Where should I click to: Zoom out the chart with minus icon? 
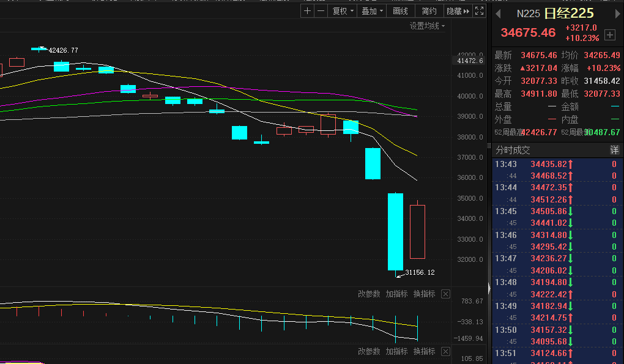(321, 11)
